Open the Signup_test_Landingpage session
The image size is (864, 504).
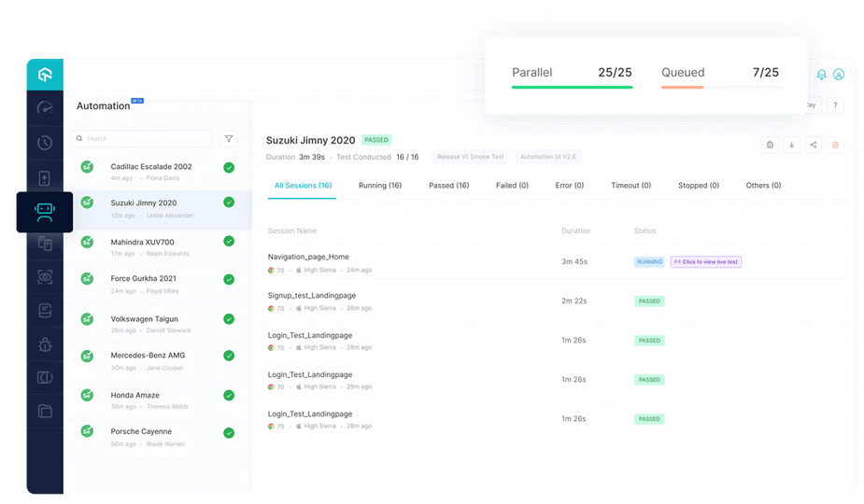(x=312, y=296)
